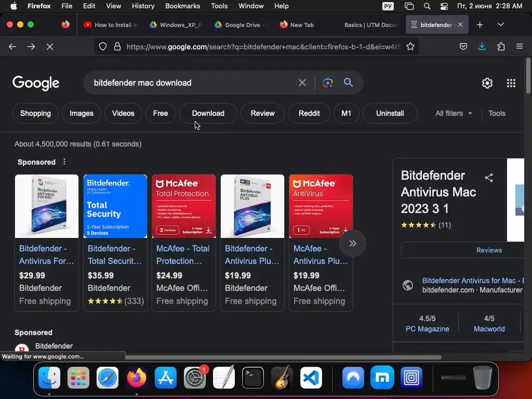Screen dimensions: 532x399
Task: Open the extensions puzzle icon
Action: tap(501, 46)
